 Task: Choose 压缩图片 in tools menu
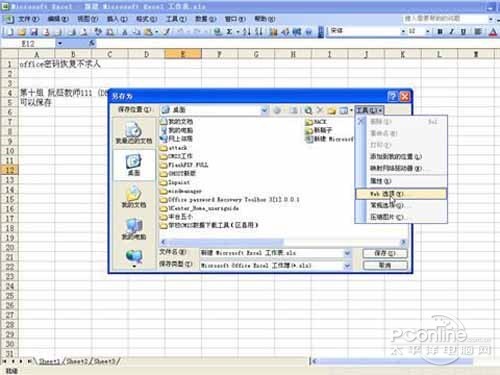[x=401, y=217]
